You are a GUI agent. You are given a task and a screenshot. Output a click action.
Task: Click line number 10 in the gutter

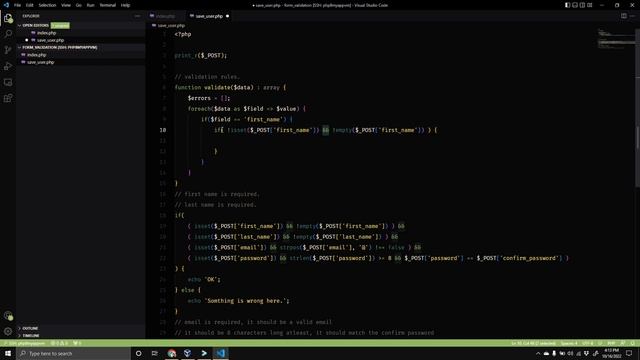pyautogui.click(x=163, y=130)
